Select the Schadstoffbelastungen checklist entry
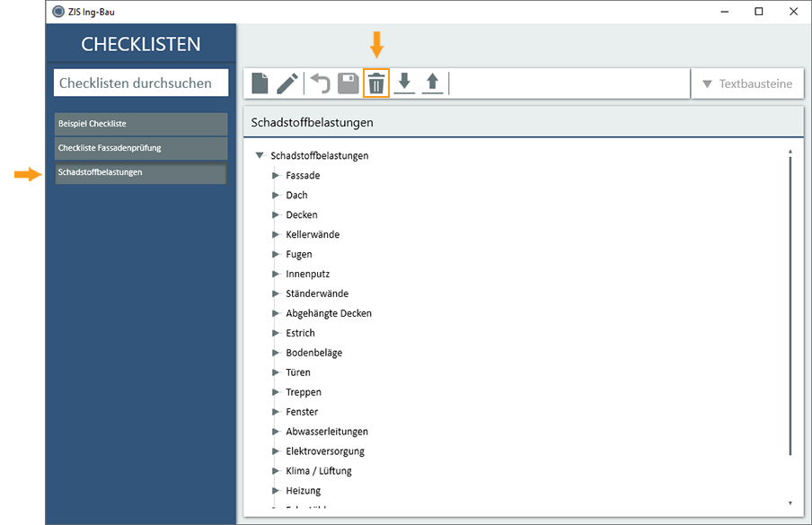This screenshot has height=525, width=812. pos(141,172)
